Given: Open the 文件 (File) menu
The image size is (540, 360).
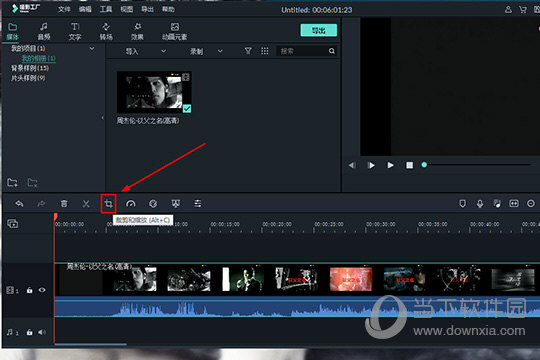Looking at the screenshot, I should click(64, 9).
